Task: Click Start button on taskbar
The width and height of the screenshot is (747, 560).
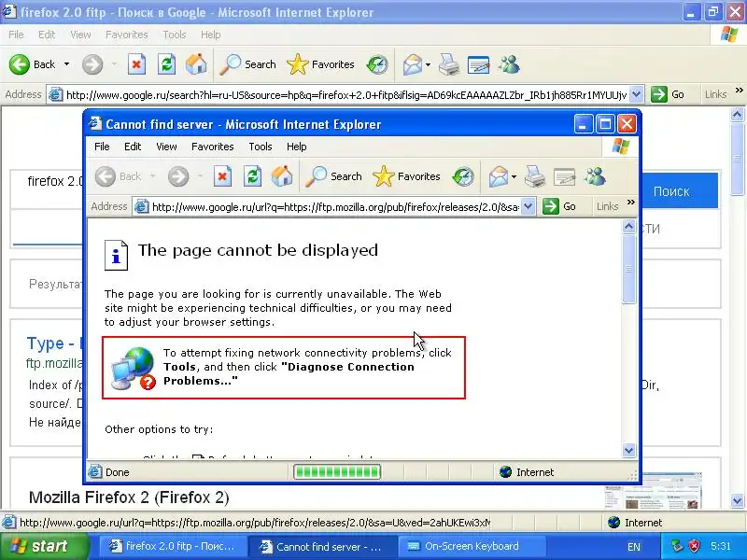Action: coord(44,546)
